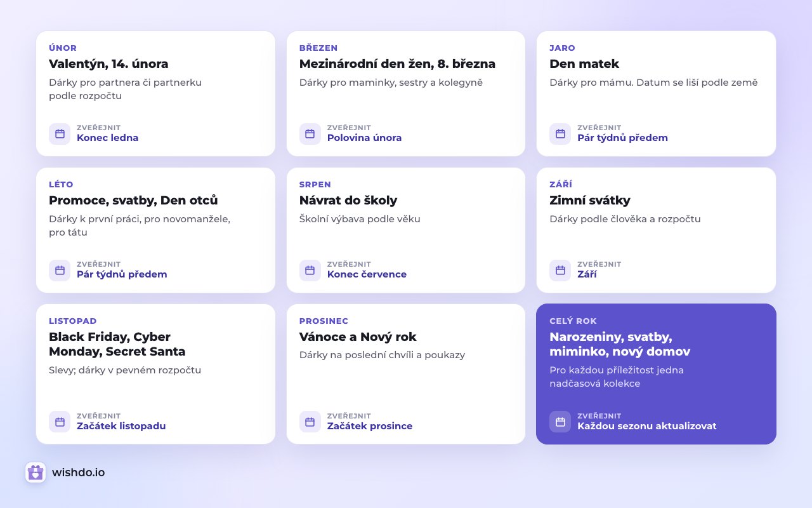812x508 pixels.
Task: Click description Dárky k první práci
Action: [x=140, y=225]
